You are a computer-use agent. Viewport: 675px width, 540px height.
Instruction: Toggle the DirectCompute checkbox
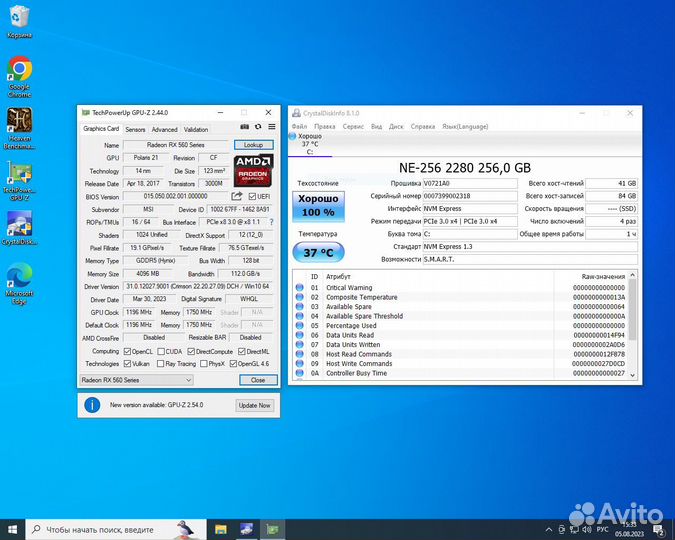(191, 351)
